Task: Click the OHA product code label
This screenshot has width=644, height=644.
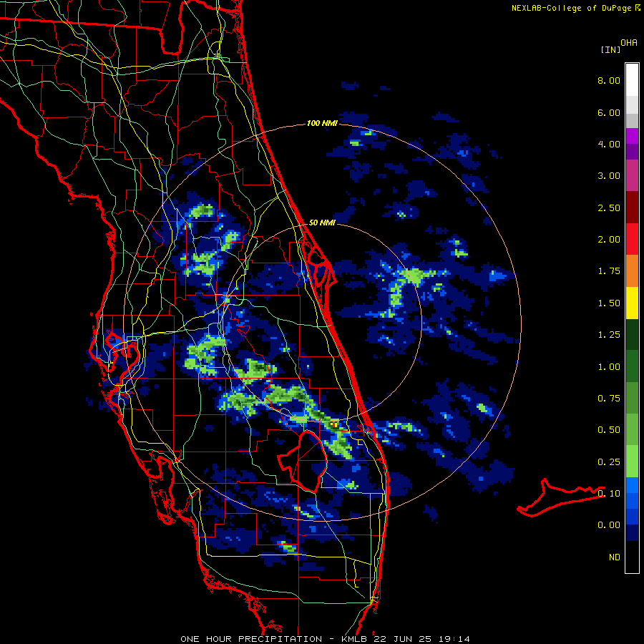Action: 629,43
